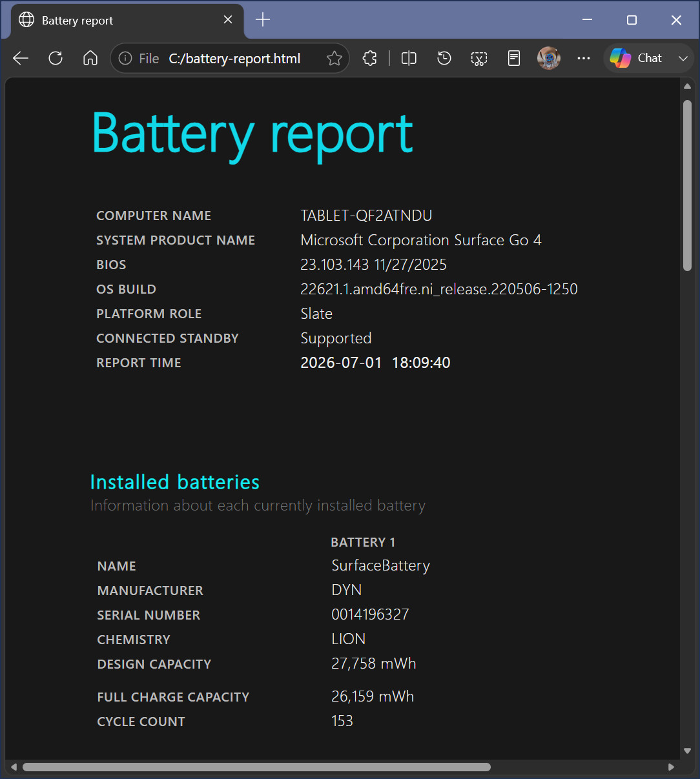Add this page to favorites star
The width and height of the screenshot is (700, 779).
coord(335,58)
